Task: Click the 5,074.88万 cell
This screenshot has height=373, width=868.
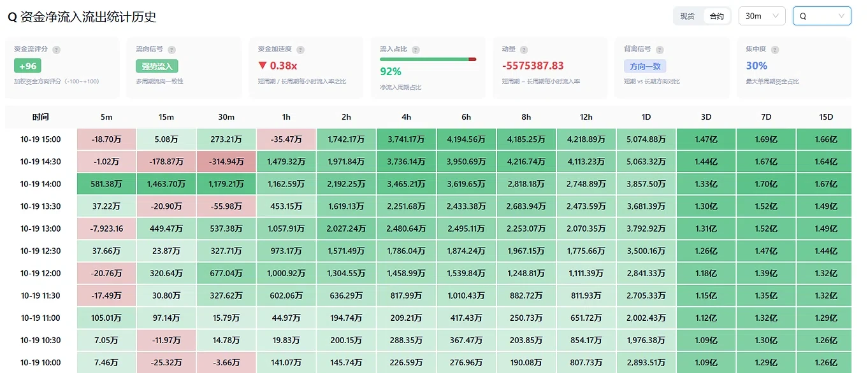Action: 646,139
